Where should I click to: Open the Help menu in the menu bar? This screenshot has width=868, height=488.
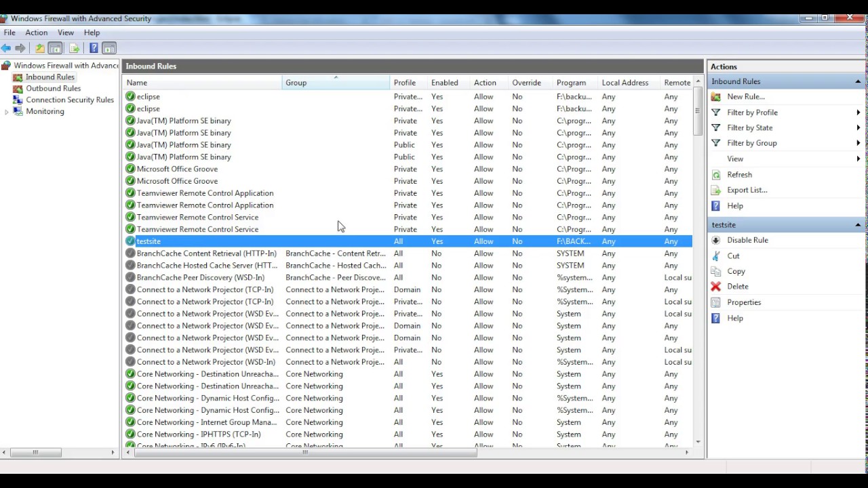[92, 33]
